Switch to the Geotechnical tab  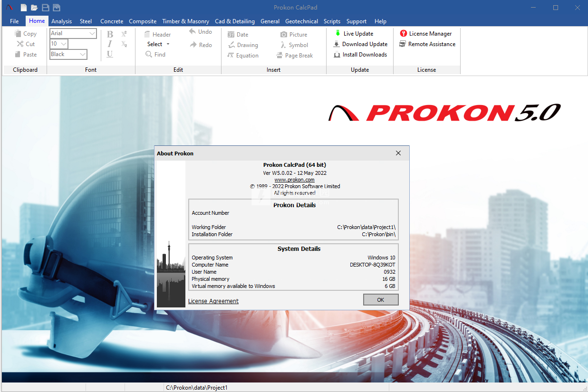[302, 21]
